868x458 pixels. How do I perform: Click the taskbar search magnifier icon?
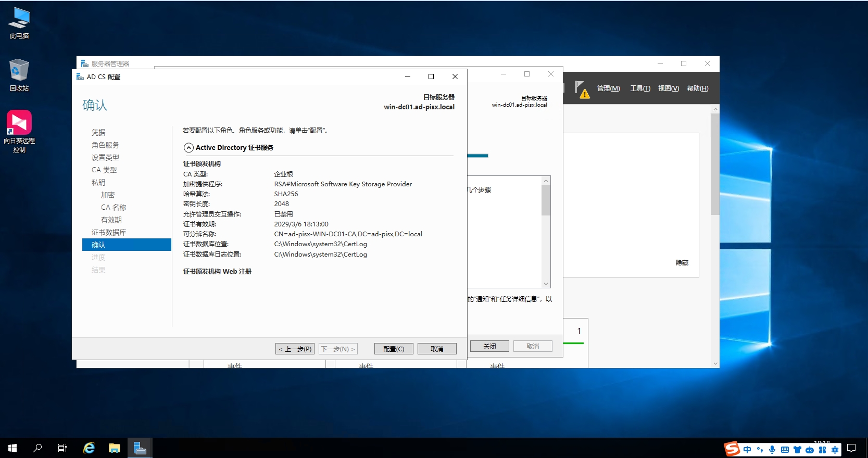(37, 448)
